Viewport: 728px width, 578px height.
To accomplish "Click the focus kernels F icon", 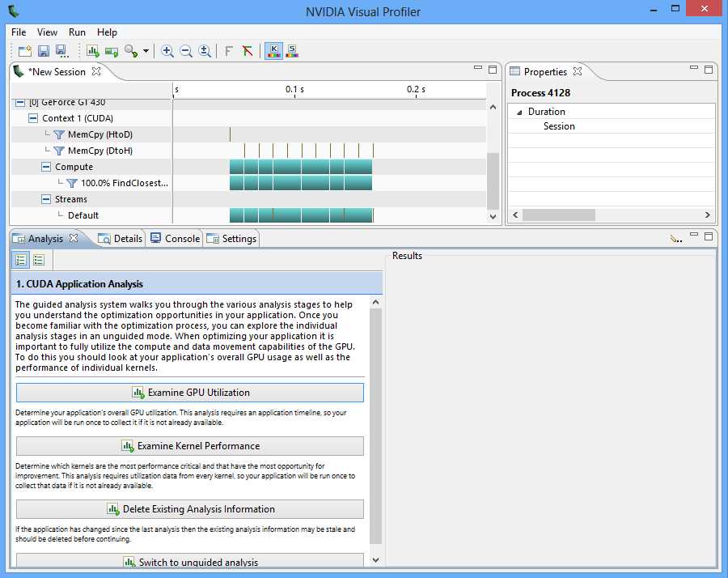I will pyautogui.click(x=228, y=51).
